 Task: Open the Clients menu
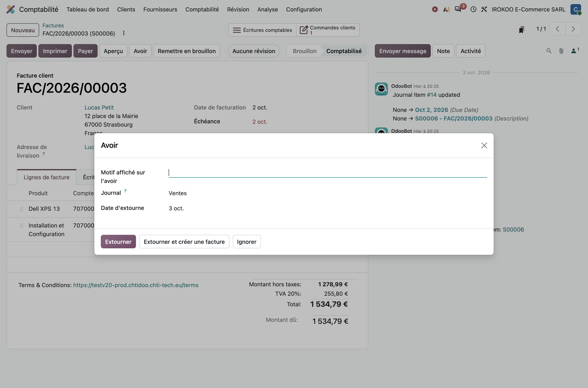pyautogui.click(x=126, y=9)
